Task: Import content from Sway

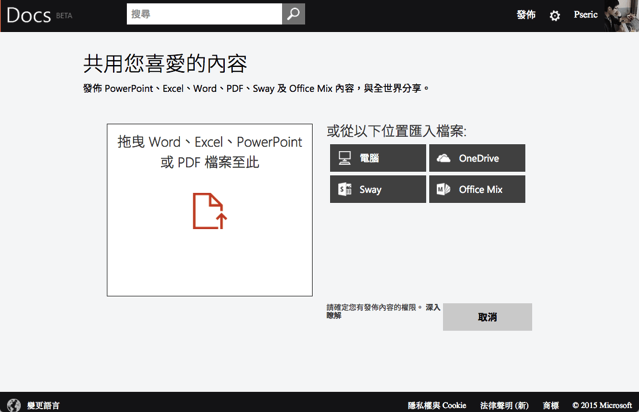Action: (378, 189)
